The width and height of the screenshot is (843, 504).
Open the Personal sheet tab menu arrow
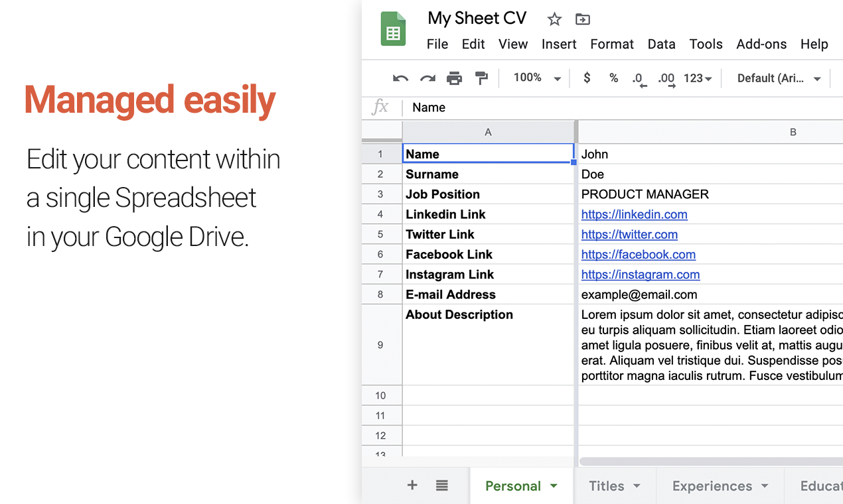(x=554, y=486)
